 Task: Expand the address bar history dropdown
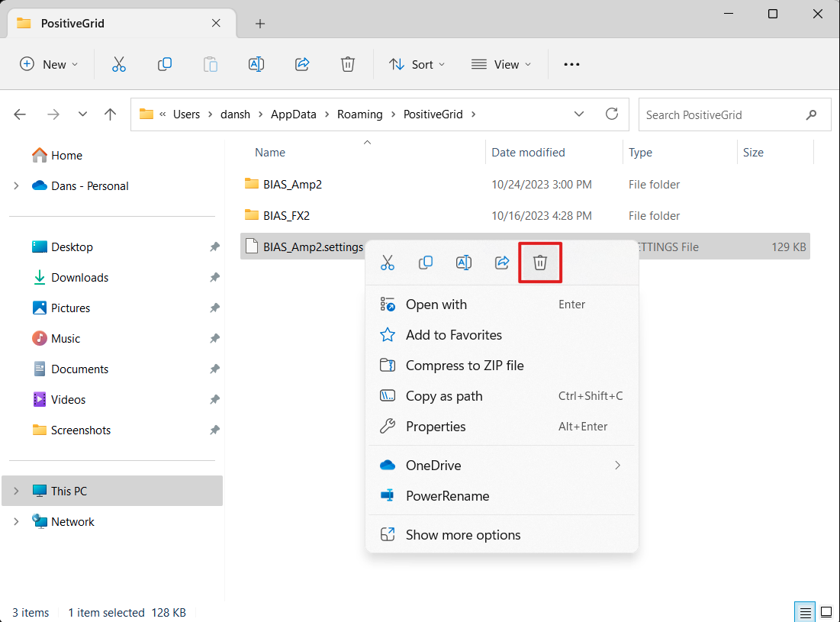pos(579,114)
